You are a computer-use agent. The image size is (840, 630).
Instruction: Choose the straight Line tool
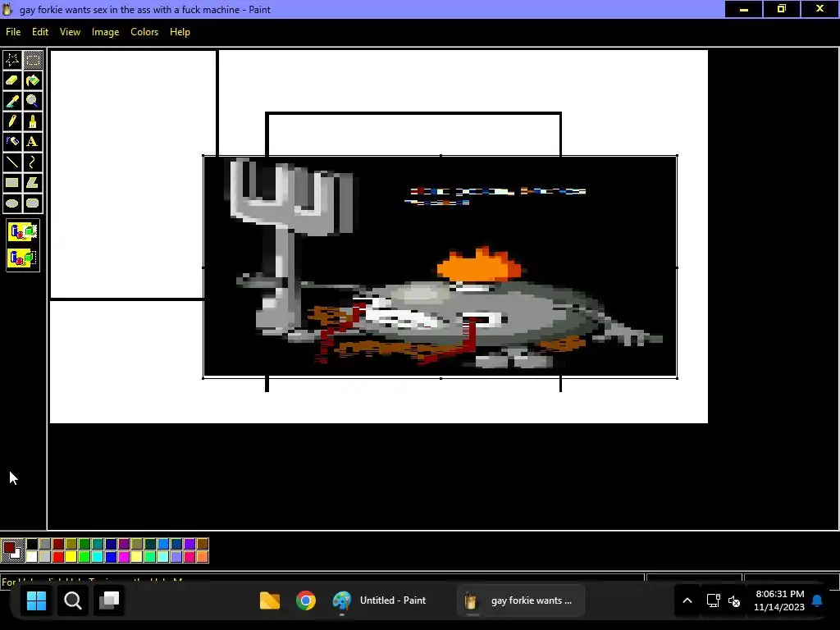(12, 162)
